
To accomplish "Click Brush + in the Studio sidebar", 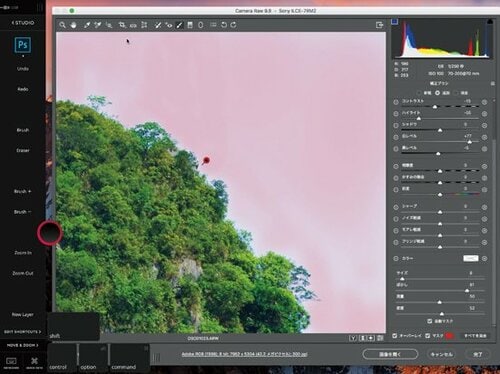I will tap(23, 191).
